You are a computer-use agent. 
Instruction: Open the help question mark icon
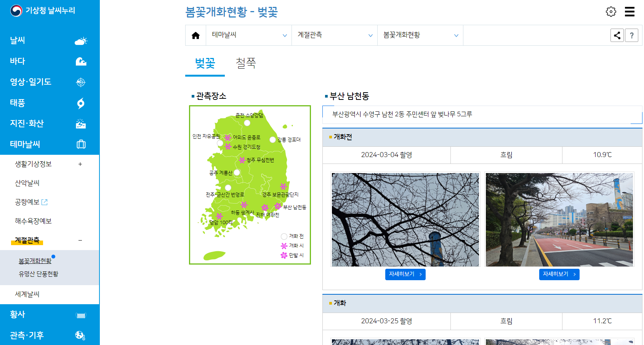pos(631,35)
